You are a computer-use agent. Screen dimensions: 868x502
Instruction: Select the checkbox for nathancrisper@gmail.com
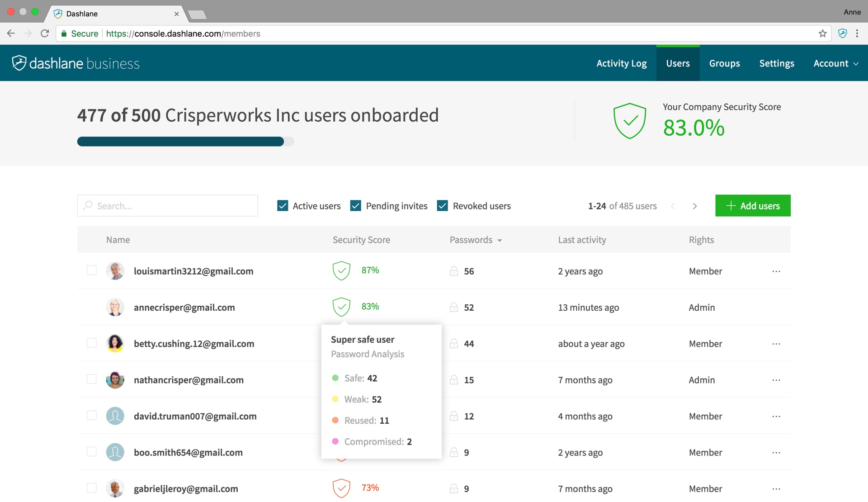(x=92, y=379)
